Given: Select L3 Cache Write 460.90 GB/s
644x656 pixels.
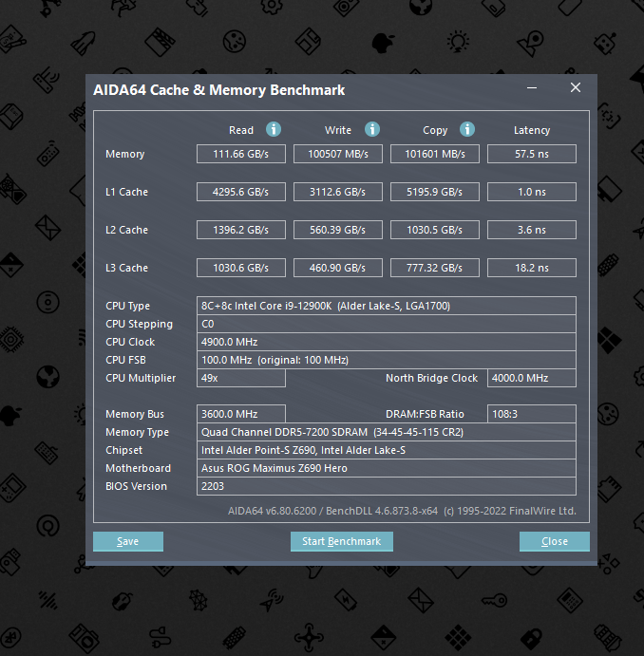Looking at the screenshot, I should [x=338, y=268].
